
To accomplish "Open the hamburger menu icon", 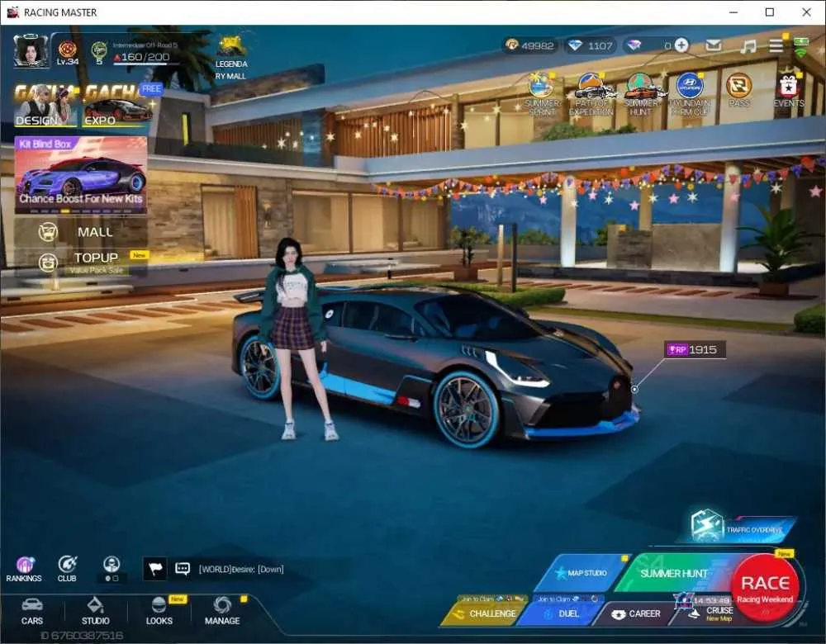I will point(776,45).
